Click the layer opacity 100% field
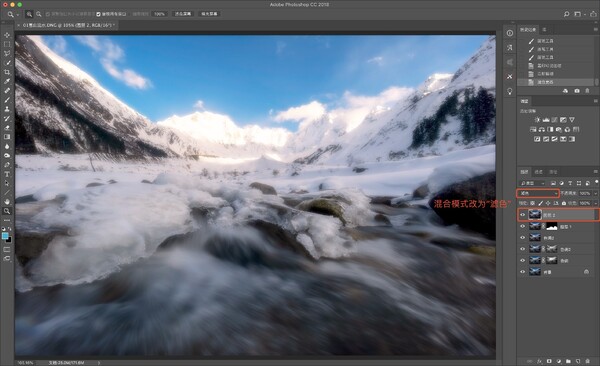 click(x=585, y=193)
